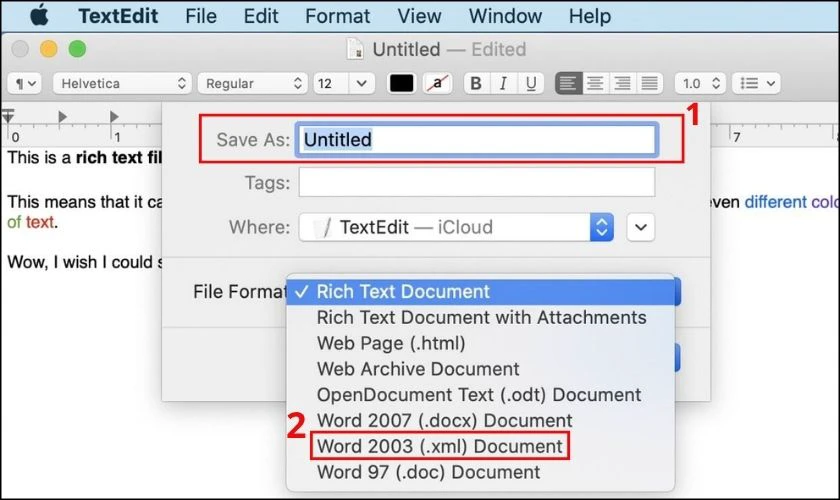Click the 'This is a rich text' line
This screenshot has width=840, height=500.
coord(84,158)
